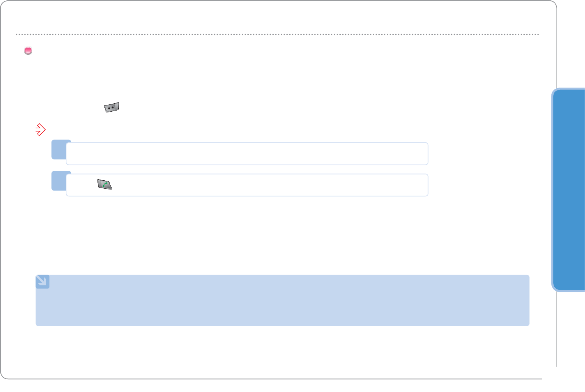Click the red outlined arrow icon

click(41, 130)
